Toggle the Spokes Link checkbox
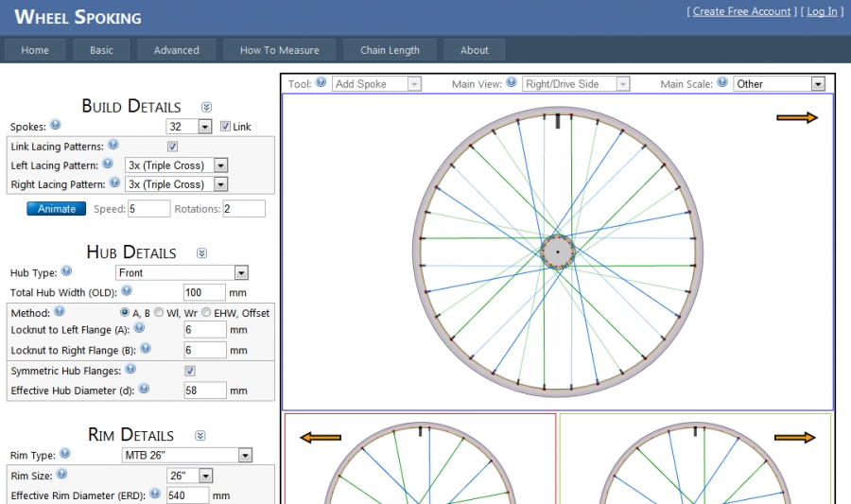 pos(225,127)
